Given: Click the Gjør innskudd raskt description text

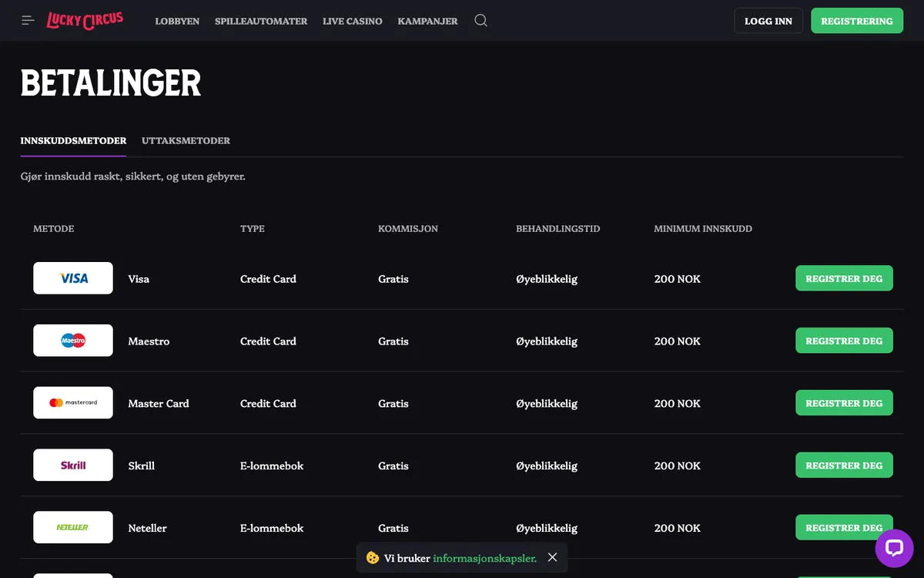Looking at the screenshot, I should click(x=133, y=176).
